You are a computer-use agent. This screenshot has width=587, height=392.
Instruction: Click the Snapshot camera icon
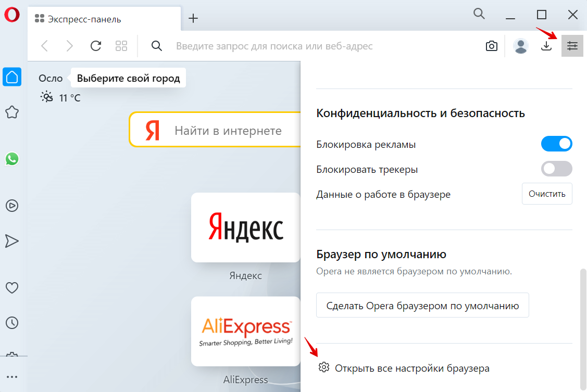point(491,46)
